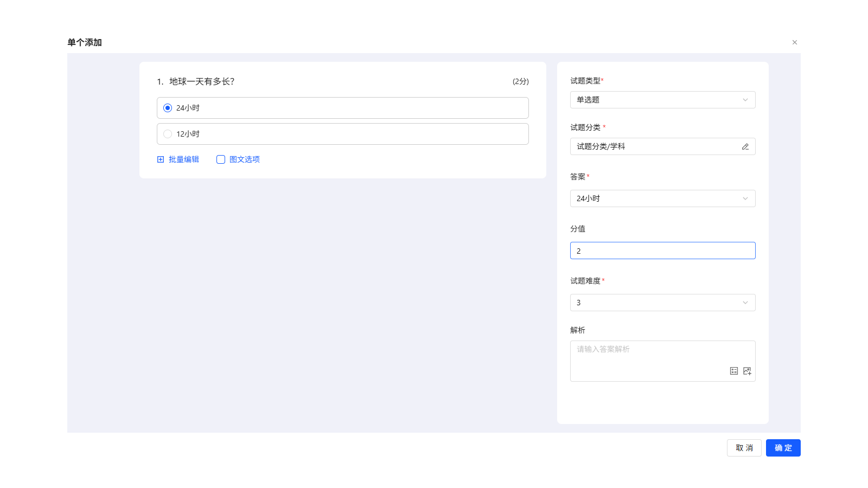Click the pencil edit icon in 试题分类
The height and width of the screenshot is (488, 868).
coord(745,146)
